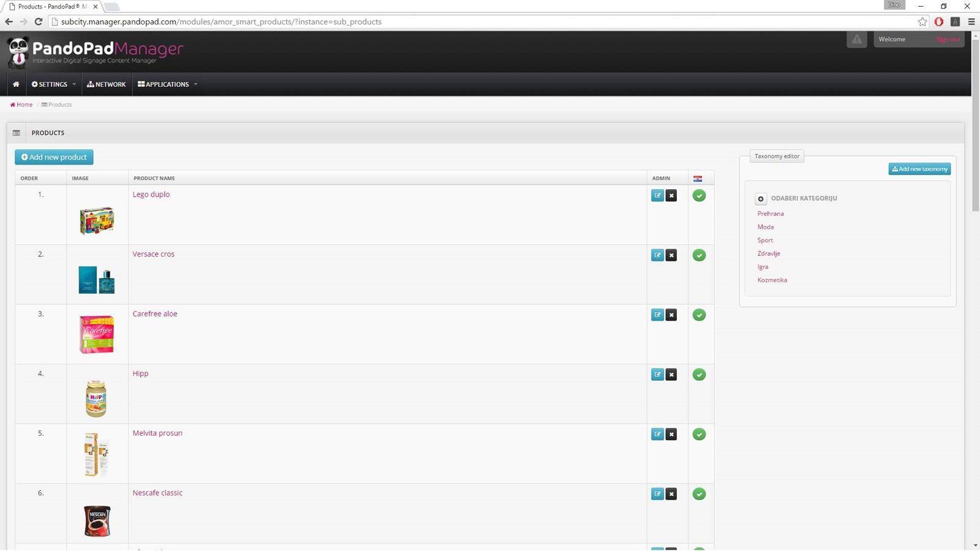Open the browser hamburger menu
Screen dimensions: 980x551
click(x=971, y=21)
